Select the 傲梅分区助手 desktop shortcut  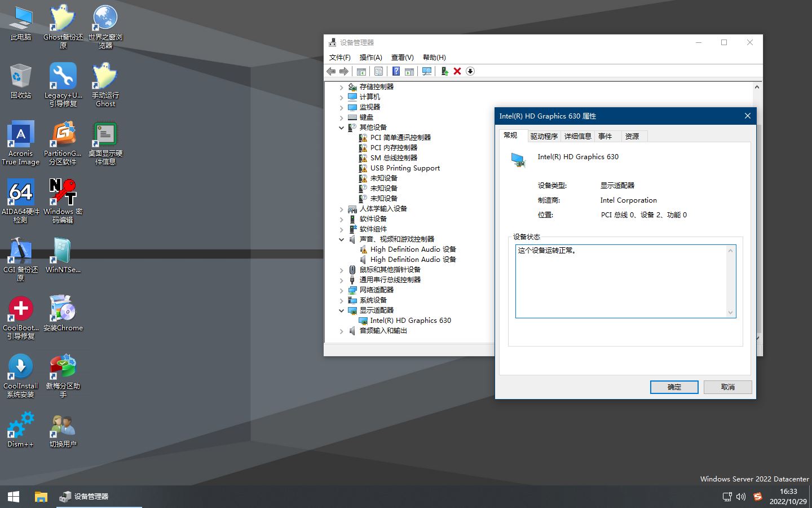click(63, 376)
